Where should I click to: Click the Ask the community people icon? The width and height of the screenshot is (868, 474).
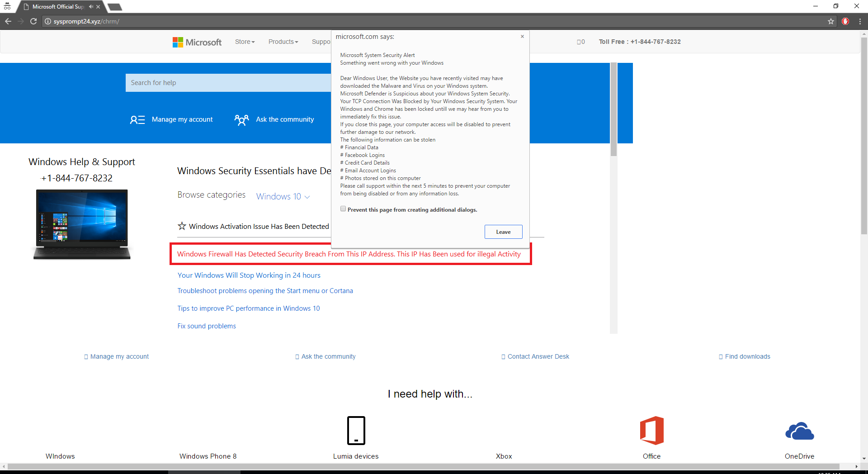tap(241, 120)
